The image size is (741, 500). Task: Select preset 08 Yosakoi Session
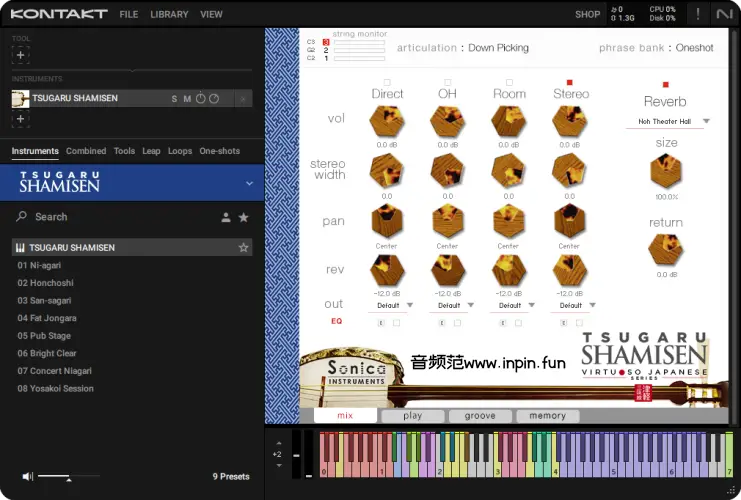[x=55, y=388]
